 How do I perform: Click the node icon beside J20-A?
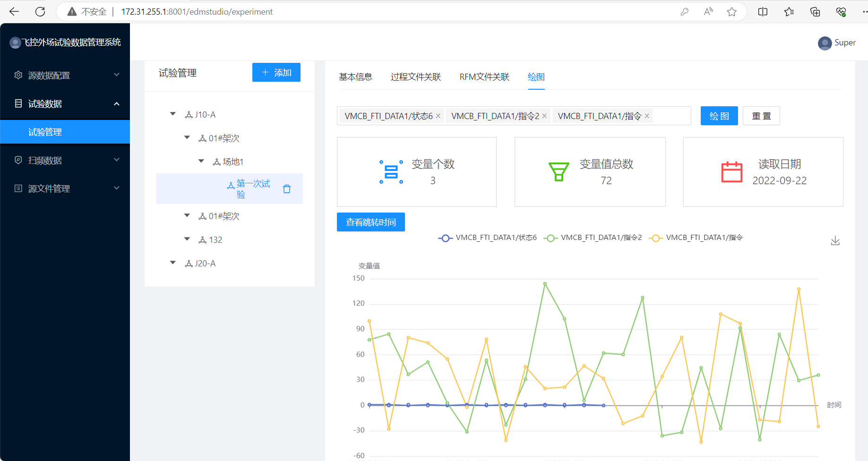pos(189,264)
